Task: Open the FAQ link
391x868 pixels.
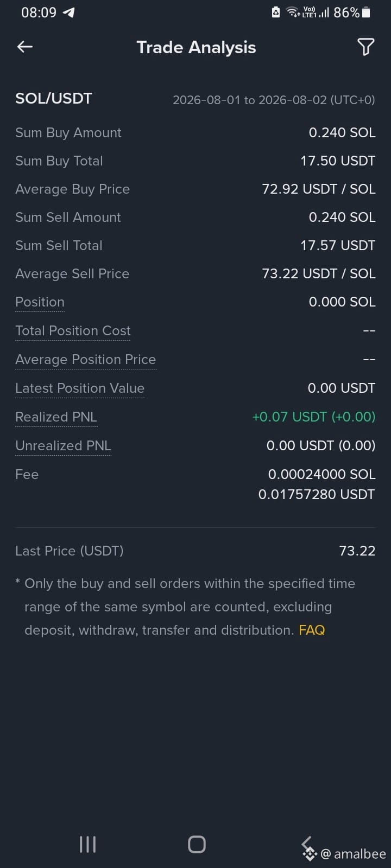Action: coord(312,630)
